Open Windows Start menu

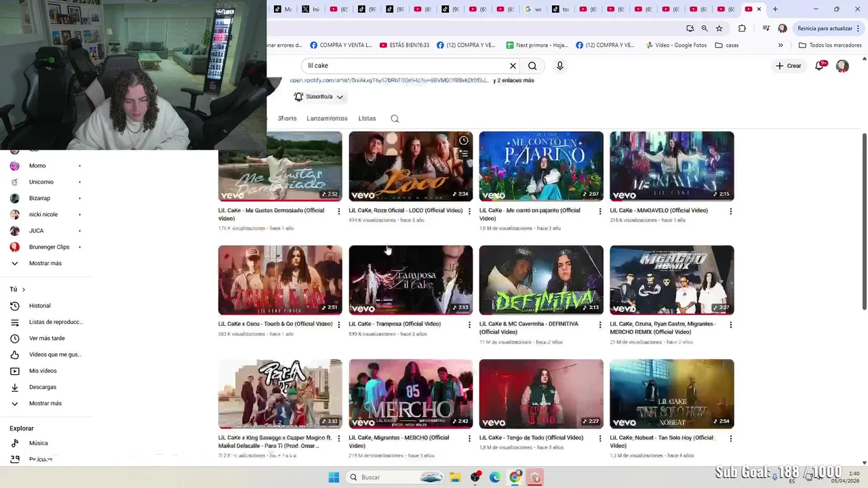(334, 477)
